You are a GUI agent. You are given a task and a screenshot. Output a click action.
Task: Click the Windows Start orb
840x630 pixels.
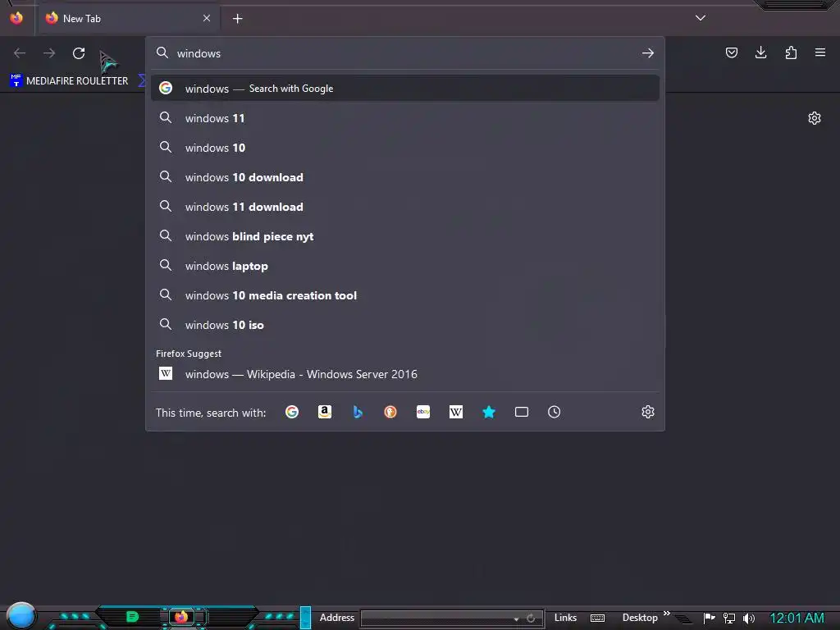(21, 615)
